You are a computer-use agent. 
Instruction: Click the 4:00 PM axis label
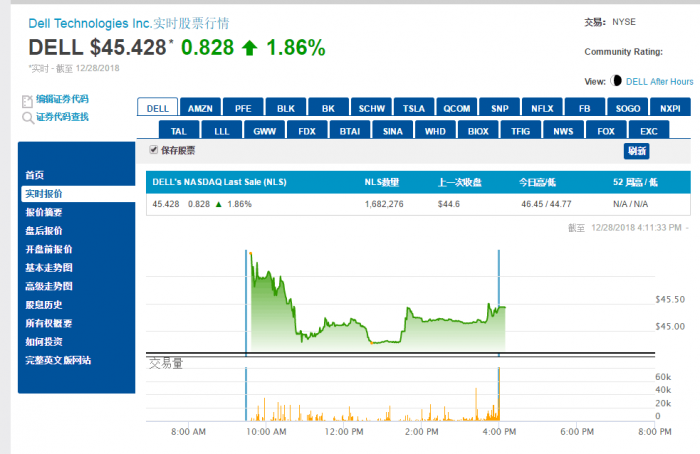(x=499, y=432)
